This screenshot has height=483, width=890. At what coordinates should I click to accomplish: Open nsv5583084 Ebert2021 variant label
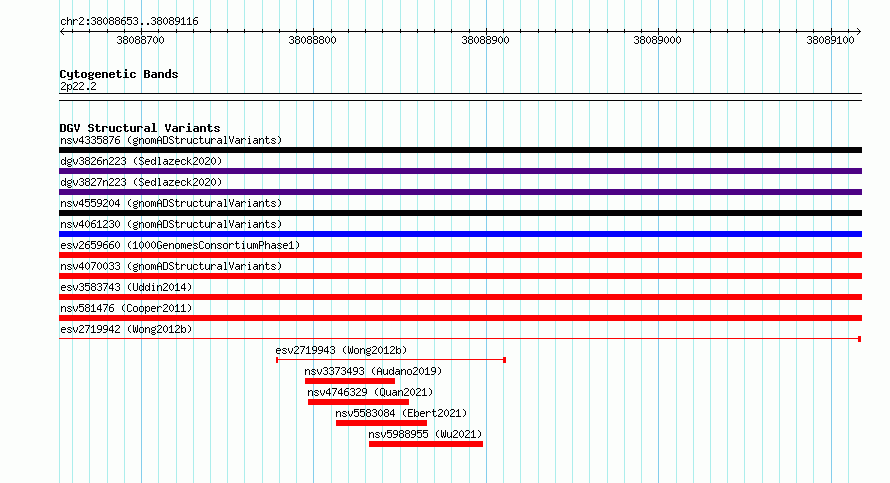pos(401,413)
